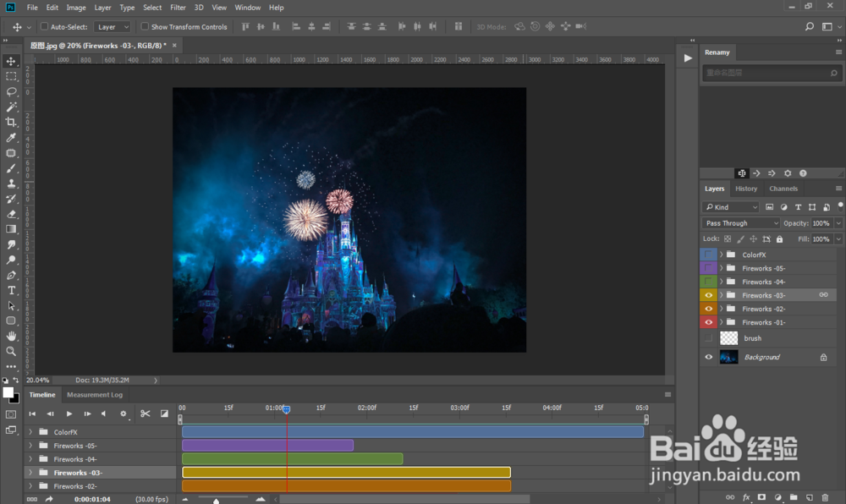Select the brush layer thumbnail
The height and width of the screenshot is (504, 846).
[x=729, y=338]
